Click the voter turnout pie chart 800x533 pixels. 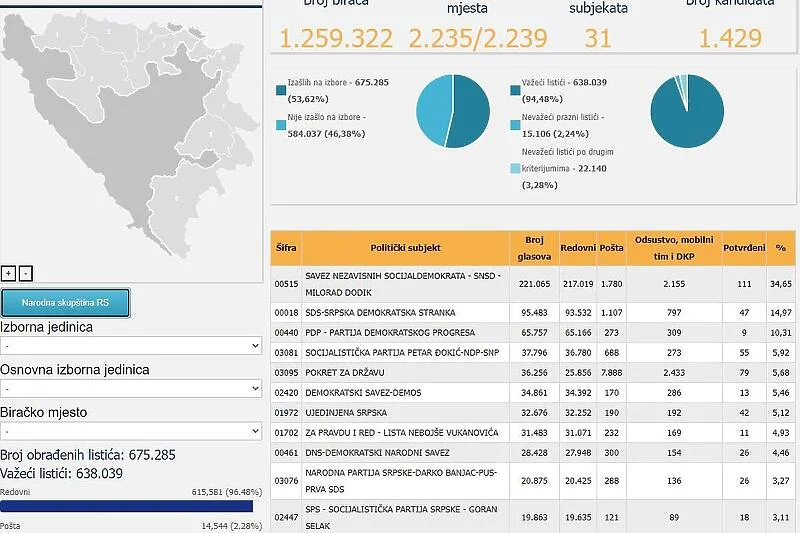[x=452, y=111]
